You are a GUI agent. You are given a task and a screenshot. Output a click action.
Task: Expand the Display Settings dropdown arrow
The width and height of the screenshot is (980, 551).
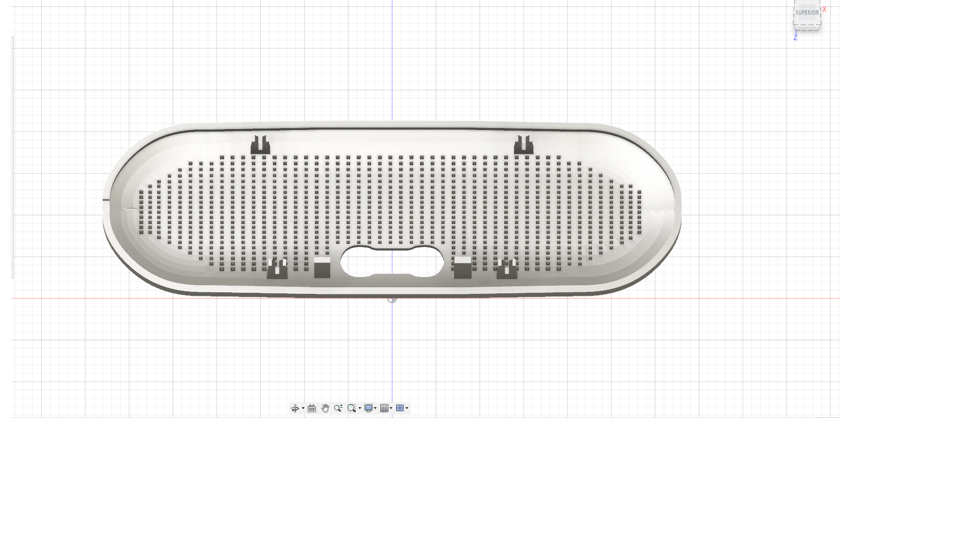tap(376, 408)
